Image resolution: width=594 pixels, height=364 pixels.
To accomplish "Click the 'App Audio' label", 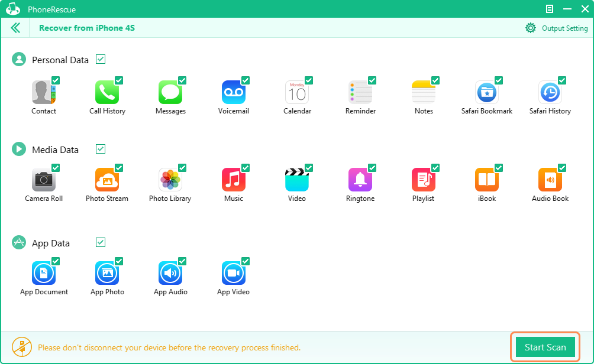I will point(170,292).
